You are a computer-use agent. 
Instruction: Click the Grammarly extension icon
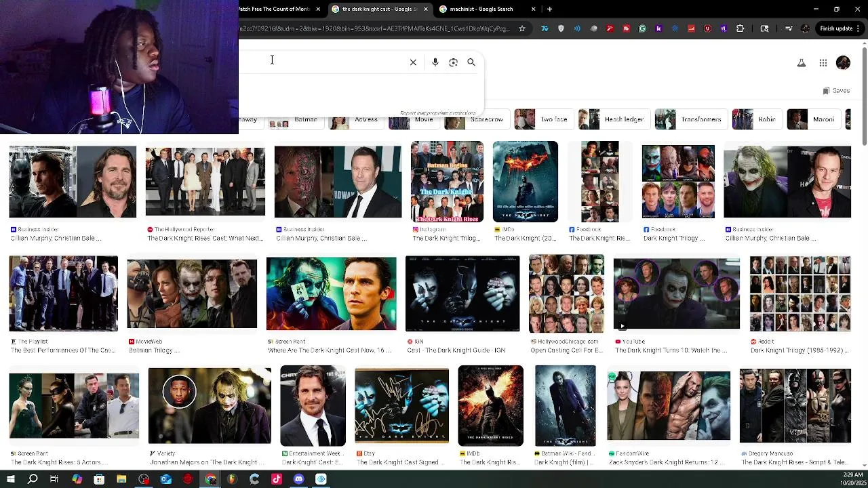pos(642,28)
